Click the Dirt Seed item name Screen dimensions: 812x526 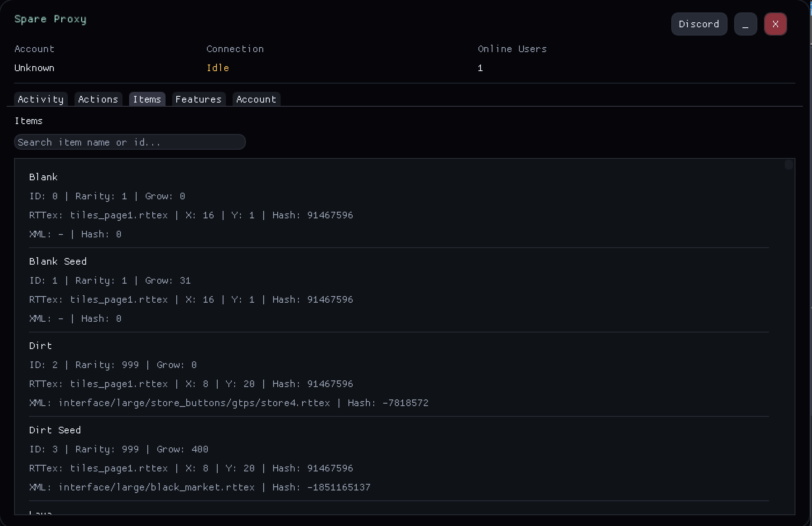[x=55, y=430]
